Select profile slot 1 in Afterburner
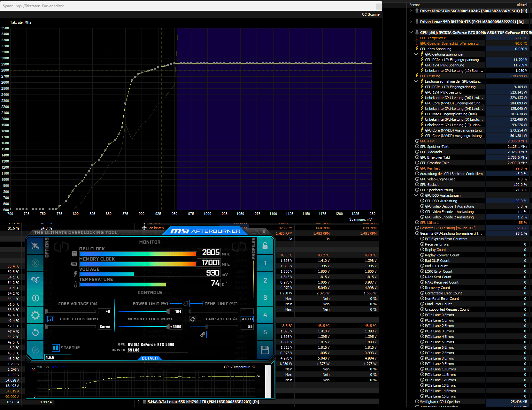Screen dimensions: 532x410 tap(265, 263)
